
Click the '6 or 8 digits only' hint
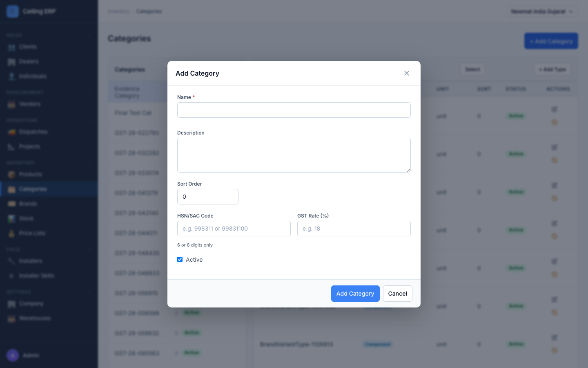[x=195, y=245]
